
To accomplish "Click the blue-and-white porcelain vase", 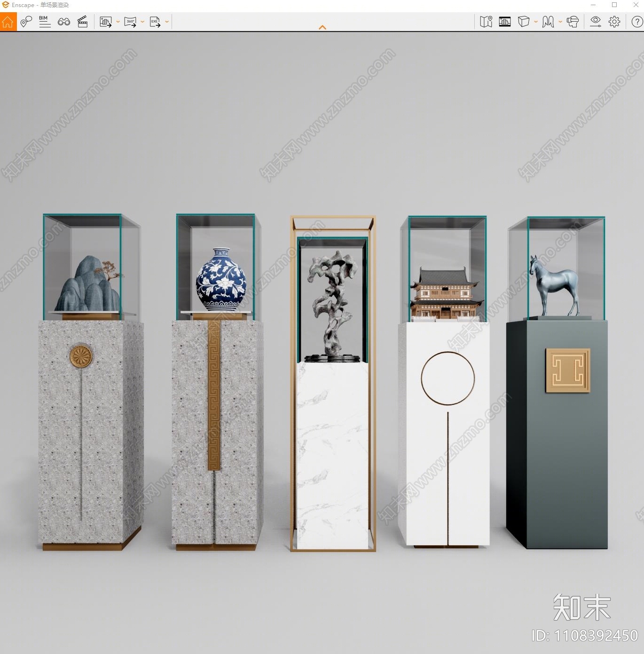I will click(x=221, y=280).
